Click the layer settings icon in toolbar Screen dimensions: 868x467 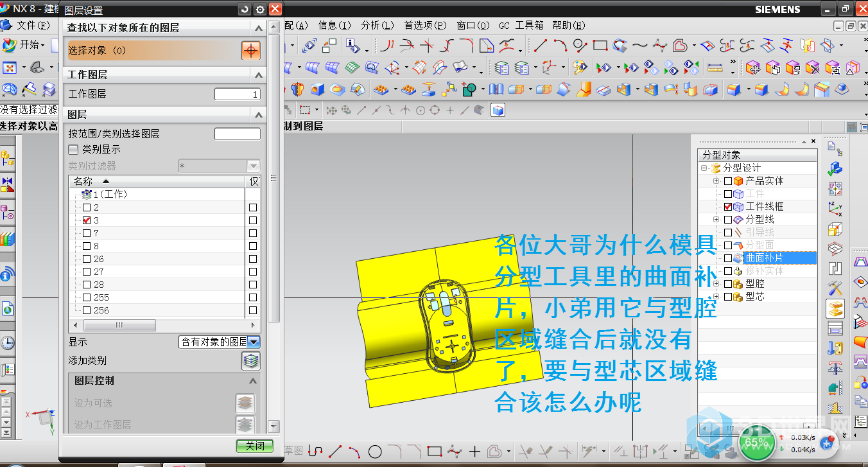pos(502,67)
